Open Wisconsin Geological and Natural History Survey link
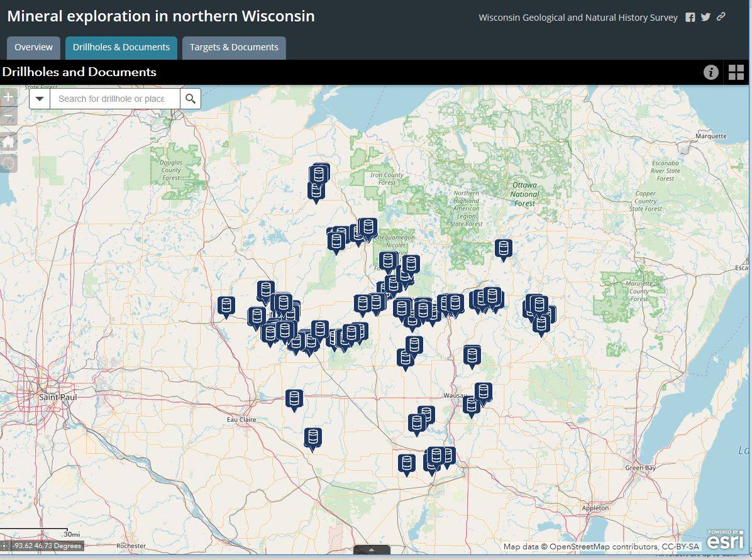The height and width of the screenshot is (560, 752). tap(578, 18)
